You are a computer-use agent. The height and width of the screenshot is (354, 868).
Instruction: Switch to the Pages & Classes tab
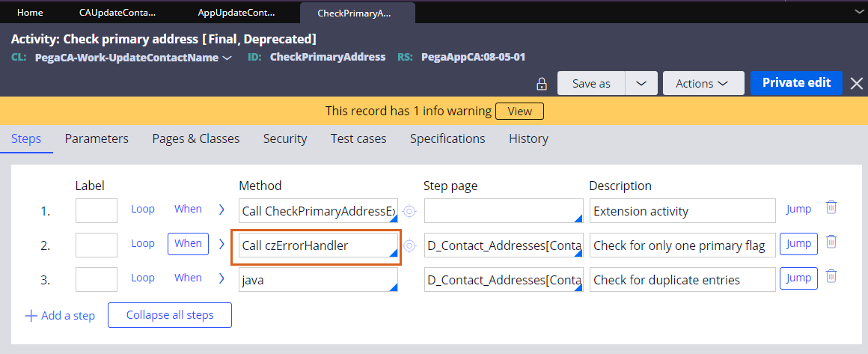(195, 138)
